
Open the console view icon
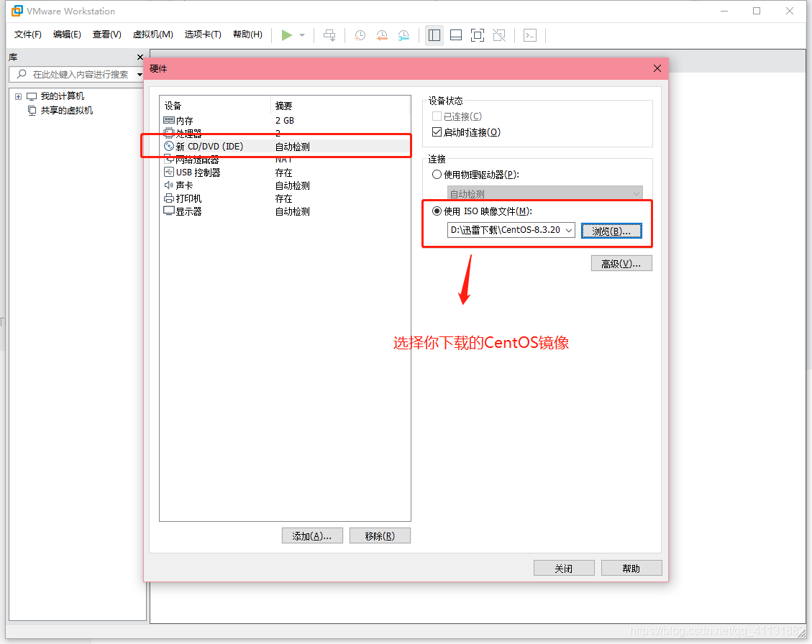coord(530,35)
